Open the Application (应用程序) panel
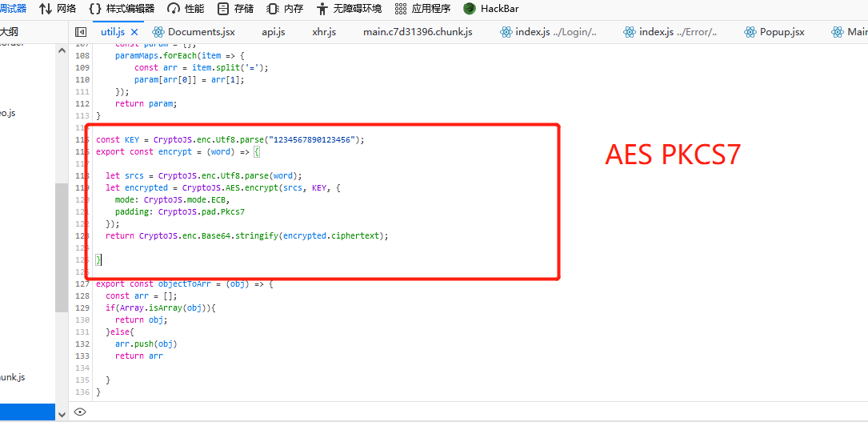This screenshot has height=434, width=868. [422, 9]
